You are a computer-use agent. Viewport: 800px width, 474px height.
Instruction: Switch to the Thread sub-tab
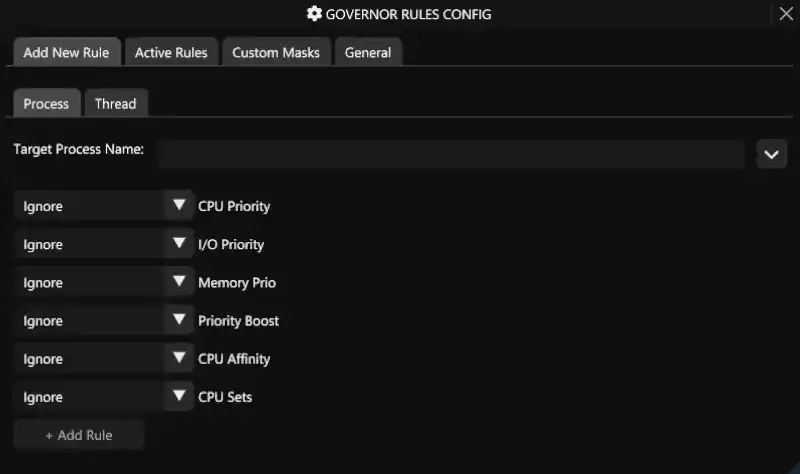click(x=115, y=103)
